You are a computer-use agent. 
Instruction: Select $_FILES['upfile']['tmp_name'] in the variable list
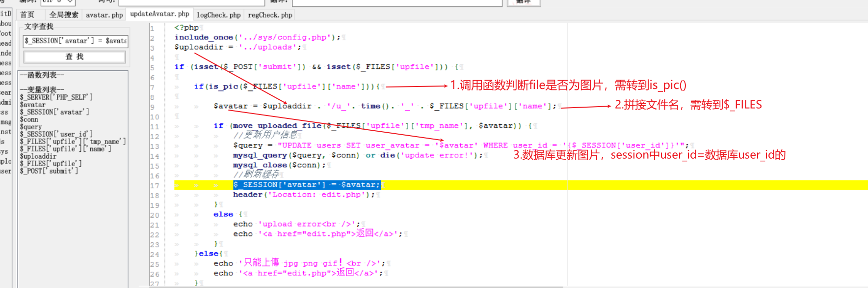click(x=73, y=142)
